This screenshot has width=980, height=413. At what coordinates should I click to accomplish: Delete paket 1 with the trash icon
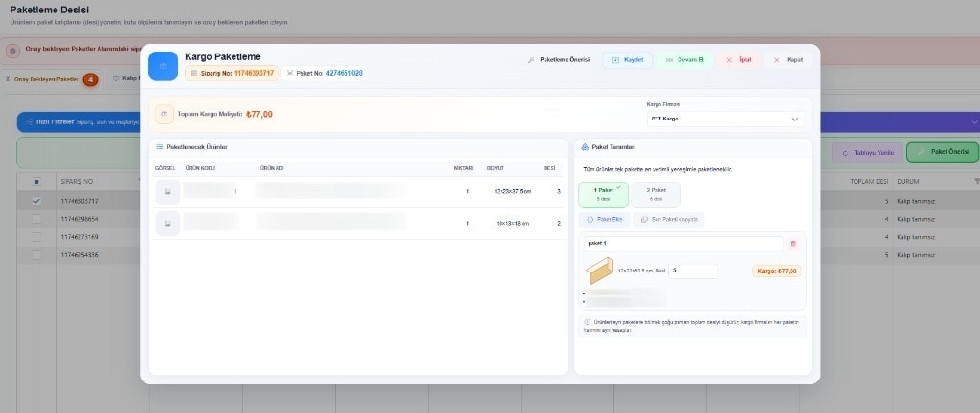[793, 244]
